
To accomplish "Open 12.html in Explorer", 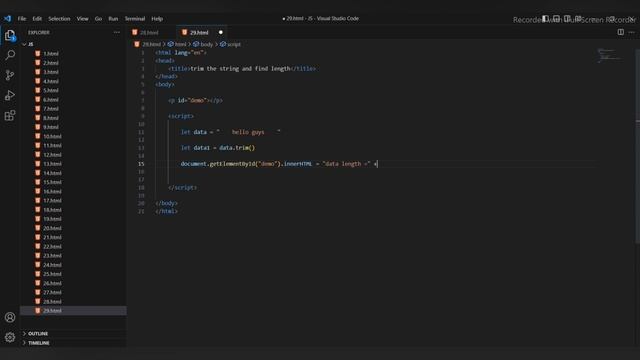I will 52,155.
